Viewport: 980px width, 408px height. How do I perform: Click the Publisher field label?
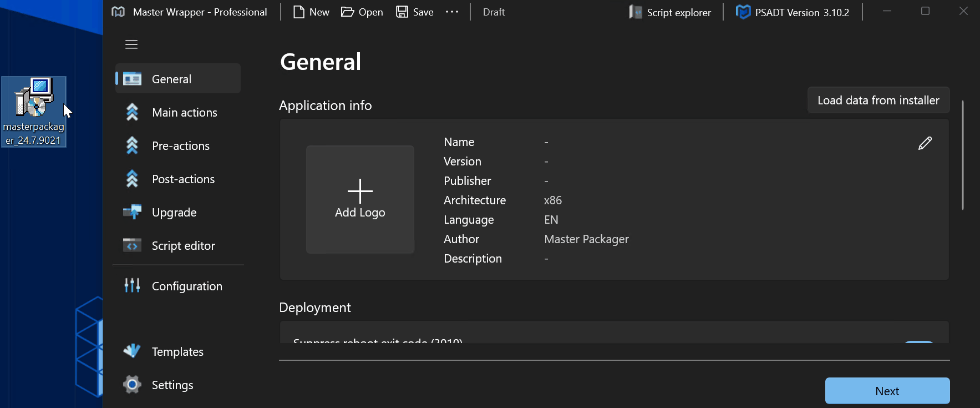pyautogui.click(x=468, y=181)
